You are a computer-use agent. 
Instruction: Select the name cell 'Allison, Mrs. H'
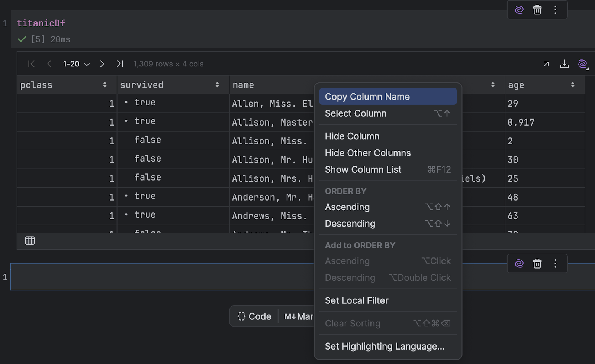(272, 178)
